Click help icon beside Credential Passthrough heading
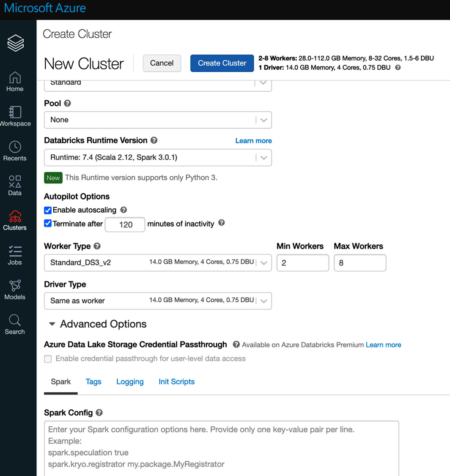 pos(236,345)
